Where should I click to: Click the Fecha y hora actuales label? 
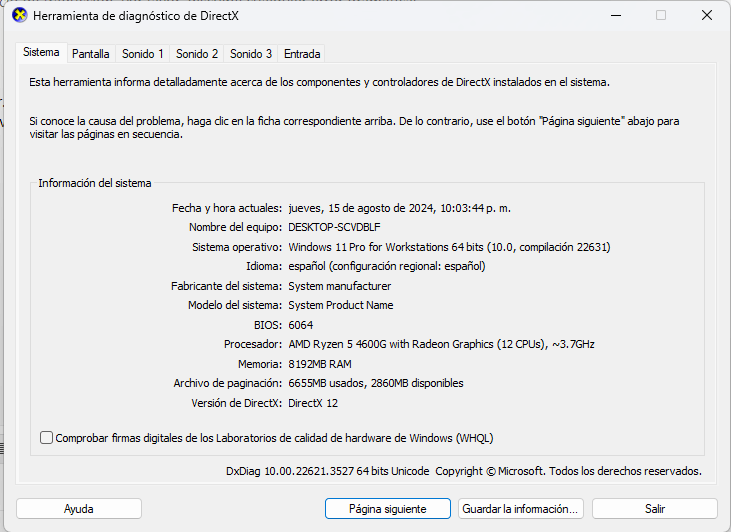pos(227,208)
